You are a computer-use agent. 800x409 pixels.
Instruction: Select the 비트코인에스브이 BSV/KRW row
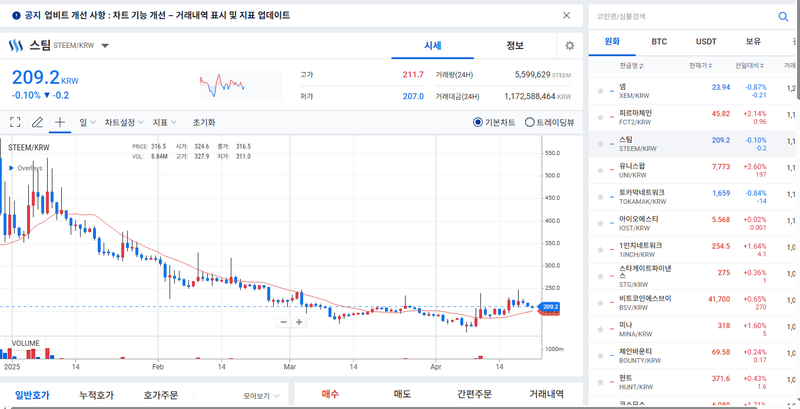[x=694, y=303]
